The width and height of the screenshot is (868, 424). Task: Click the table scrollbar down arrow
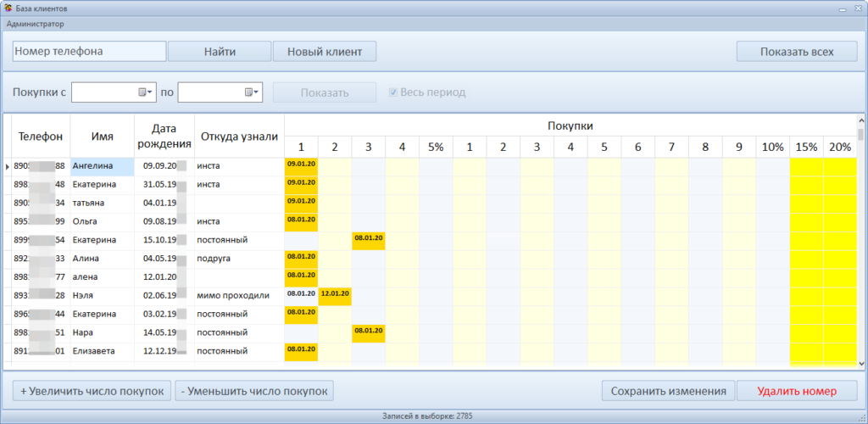[x=861, y=363]
